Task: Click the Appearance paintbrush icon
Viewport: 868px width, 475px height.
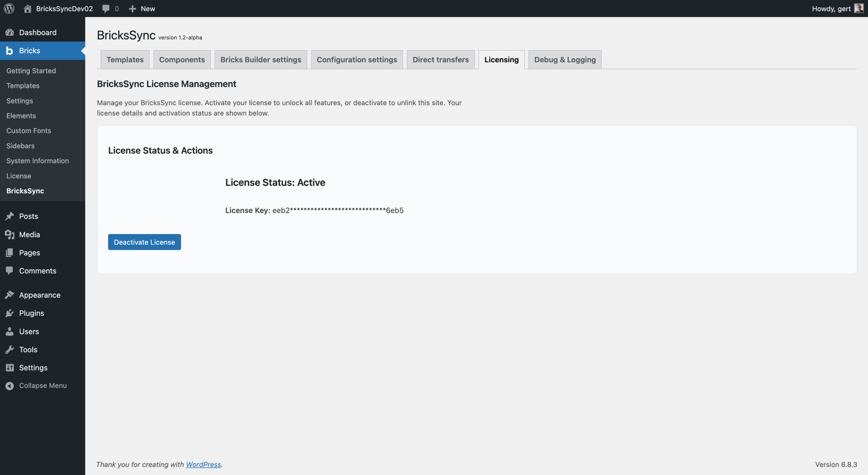Action: tap(9, 295)
